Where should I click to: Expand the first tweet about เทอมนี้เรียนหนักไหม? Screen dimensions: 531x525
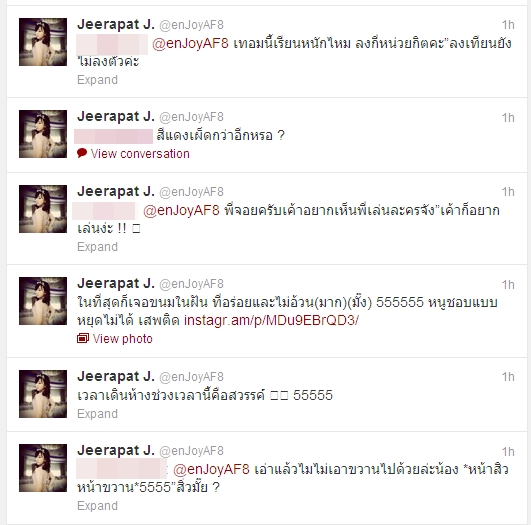coord(98,80)
